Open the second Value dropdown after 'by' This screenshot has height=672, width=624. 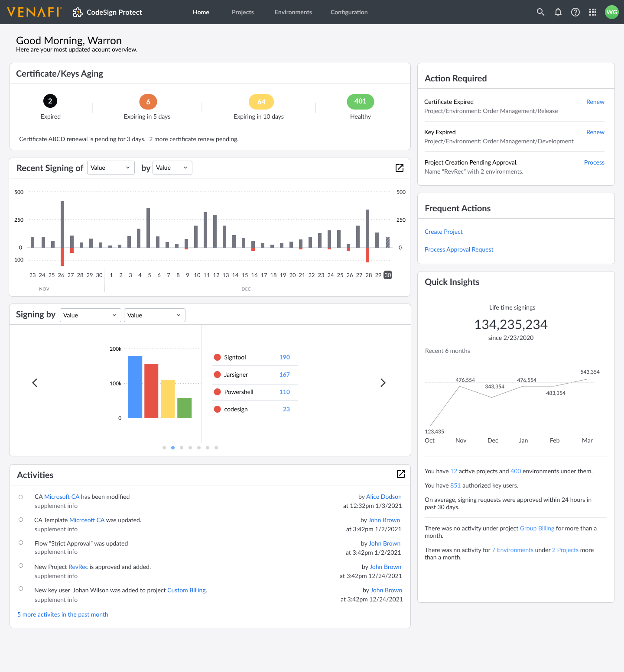point(172,168)
